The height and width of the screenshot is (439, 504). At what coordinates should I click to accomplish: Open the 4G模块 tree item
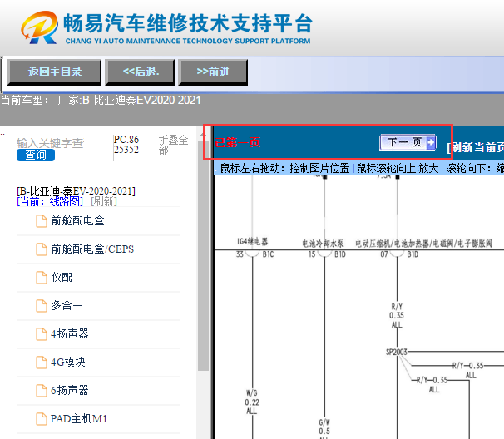(68, 362)
